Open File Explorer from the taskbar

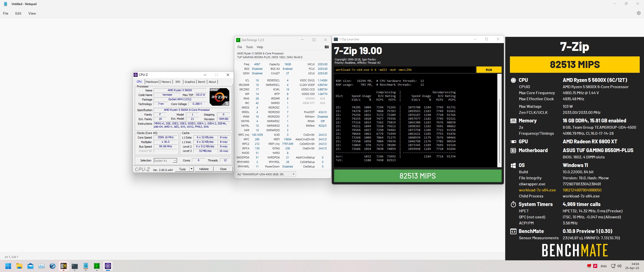(19, 266)
